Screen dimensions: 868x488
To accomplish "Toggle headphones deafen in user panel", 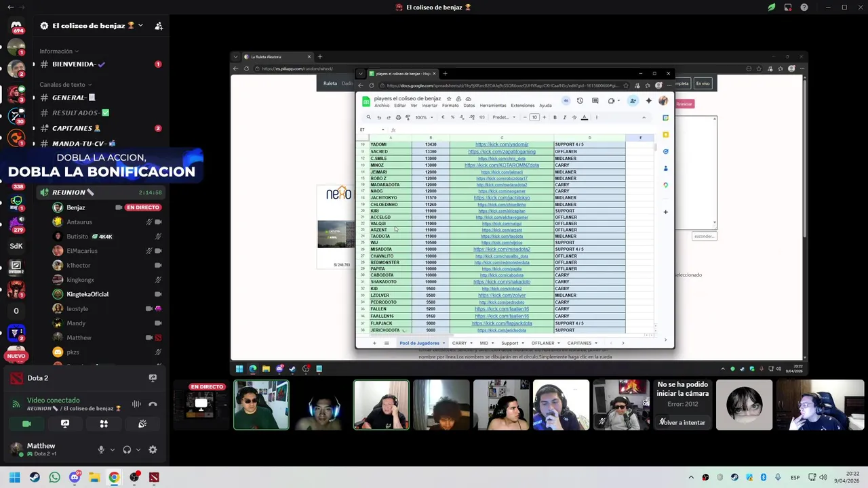I will click(127, 449).
